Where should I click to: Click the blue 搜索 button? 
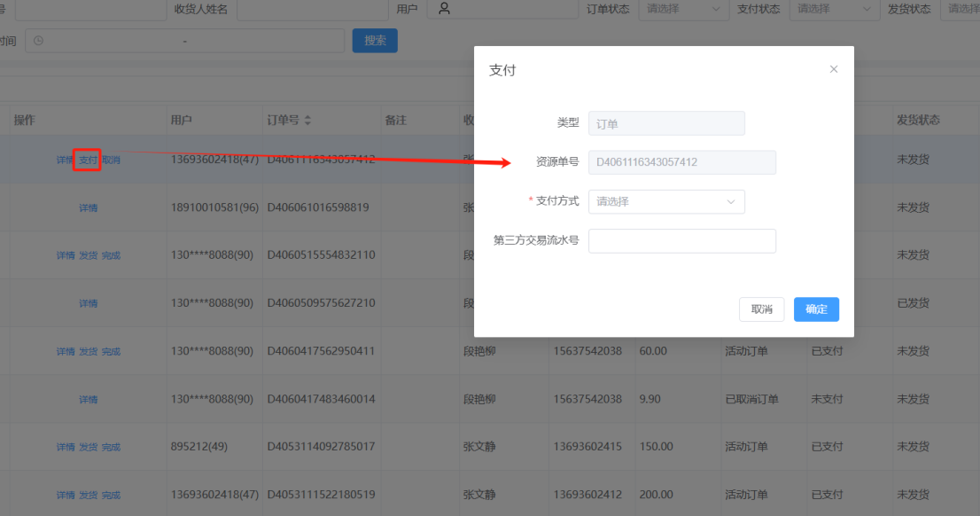point(375,41)
